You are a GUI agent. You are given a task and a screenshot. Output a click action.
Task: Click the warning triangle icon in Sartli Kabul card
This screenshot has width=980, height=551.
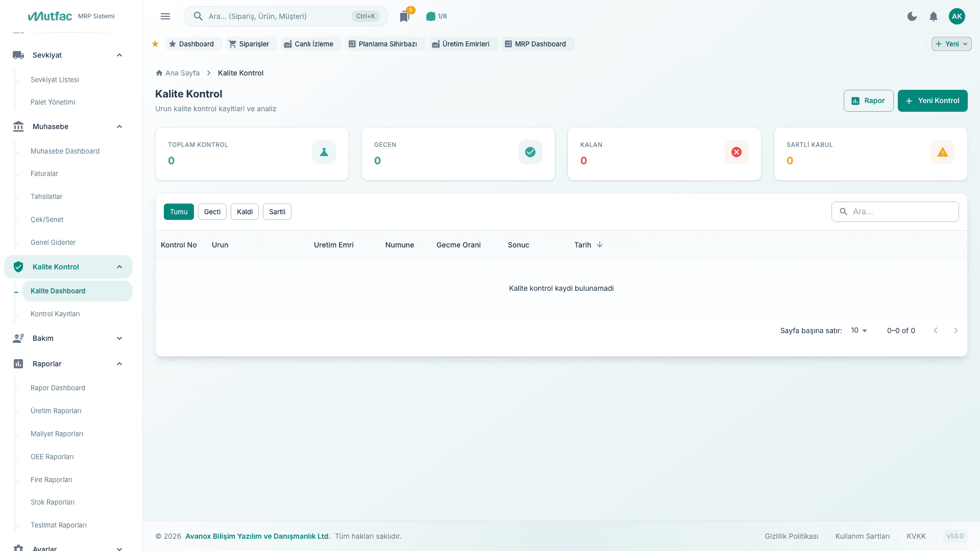pyautogui.click(x=943, y=152)
